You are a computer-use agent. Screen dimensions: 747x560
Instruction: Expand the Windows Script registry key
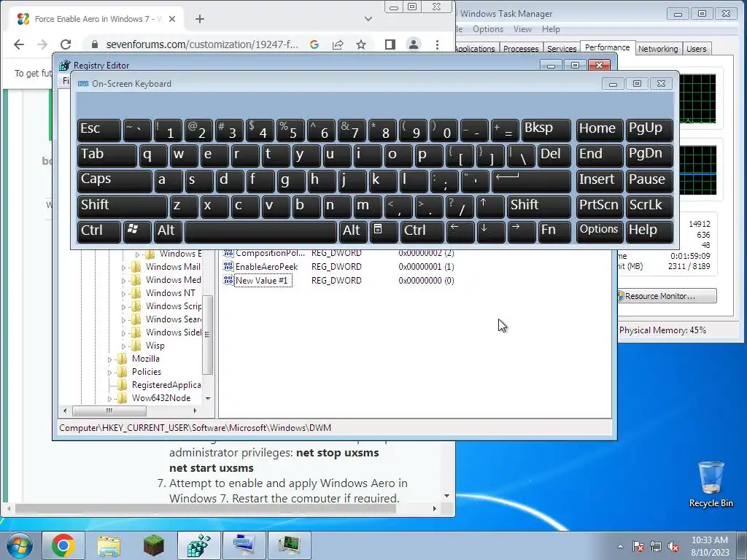pyautogui.click(x=123, y=307)
